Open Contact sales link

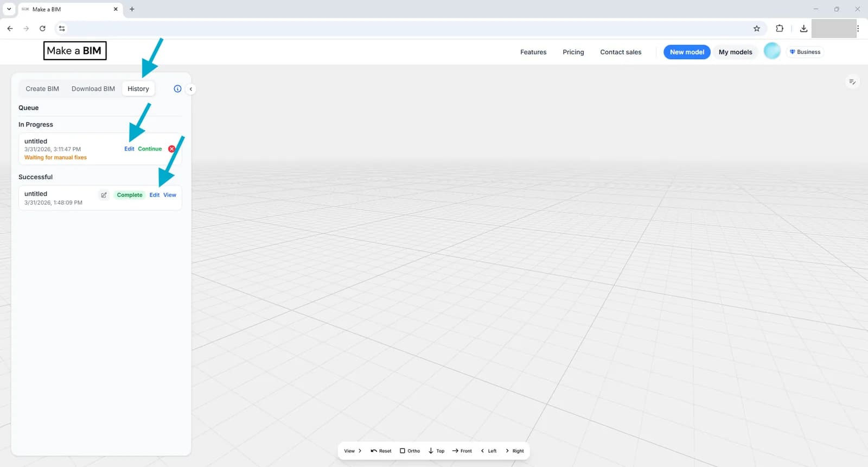621,52
